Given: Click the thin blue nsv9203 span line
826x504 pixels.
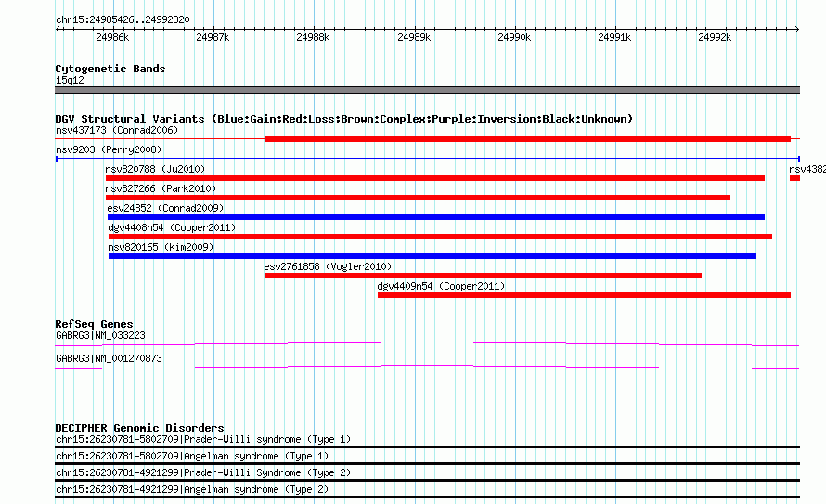Looking at the screenshot, I should [427, 159].
